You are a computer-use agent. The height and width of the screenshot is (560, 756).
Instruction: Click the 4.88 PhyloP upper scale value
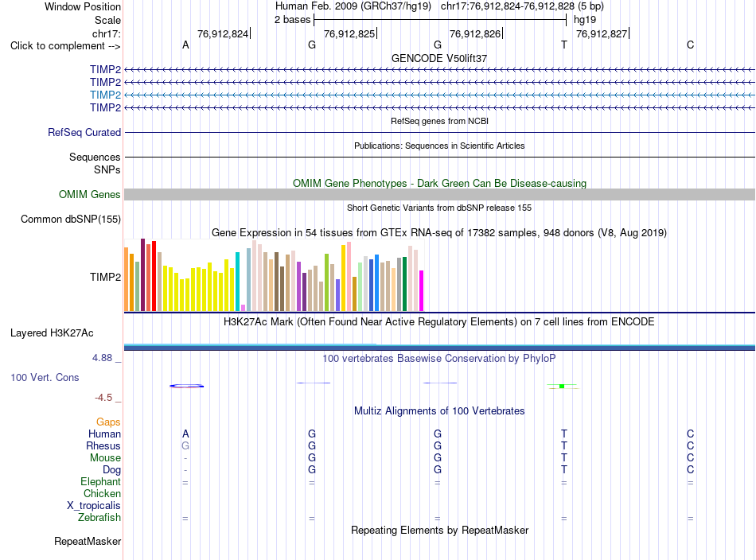pyautogui.click(x=102, y=358)
